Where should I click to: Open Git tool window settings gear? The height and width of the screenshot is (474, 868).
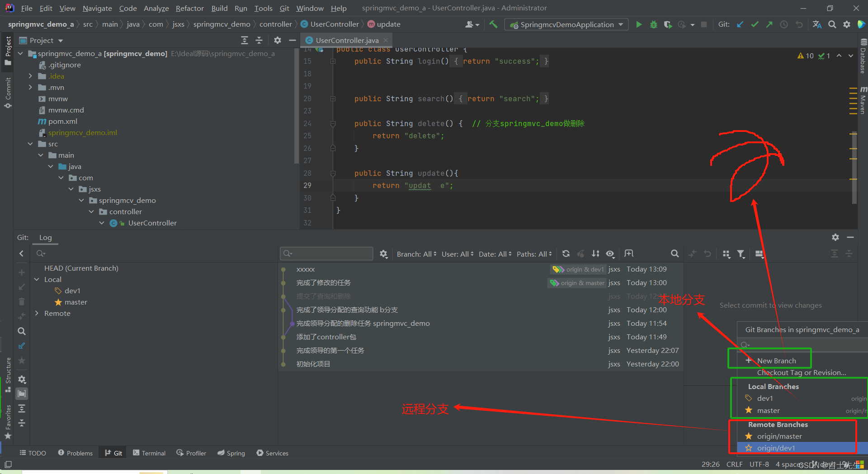[835, 237]
